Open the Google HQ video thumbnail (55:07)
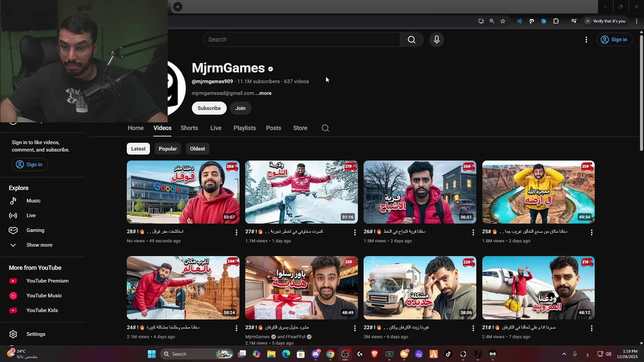Image resolution: width=644 pixels, height=362 pixels. [183, 192]
